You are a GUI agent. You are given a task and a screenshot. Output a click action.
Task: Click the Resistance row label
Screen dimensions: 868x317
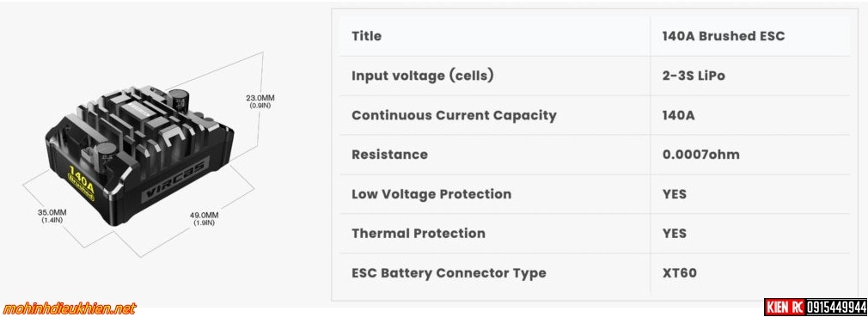[389, 155]
